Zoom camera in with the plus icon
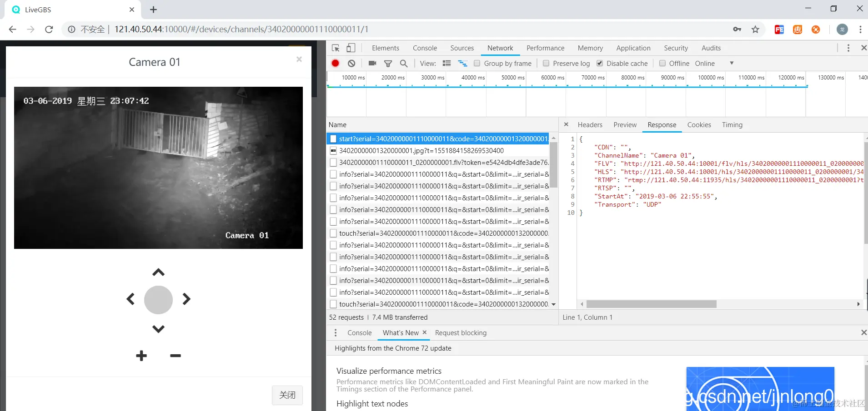868x411 pixels. click(141, 356)
